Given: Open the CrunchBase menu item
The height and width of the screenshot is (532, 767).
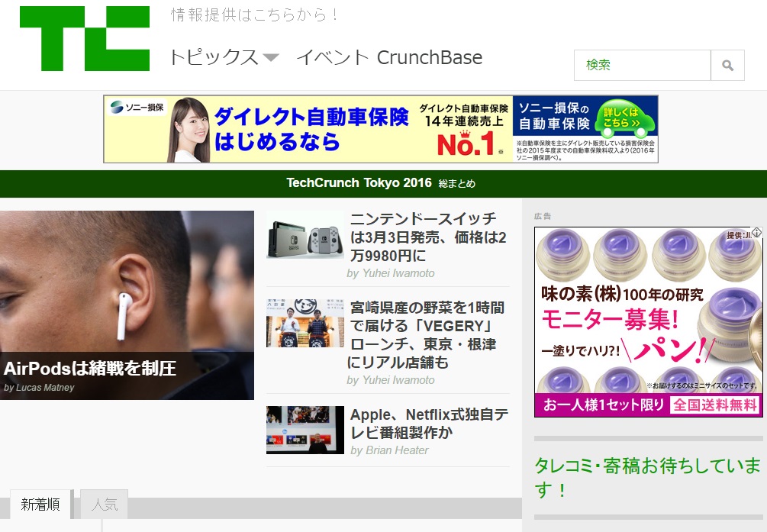Looking at the screenshot, I should 430,57.
